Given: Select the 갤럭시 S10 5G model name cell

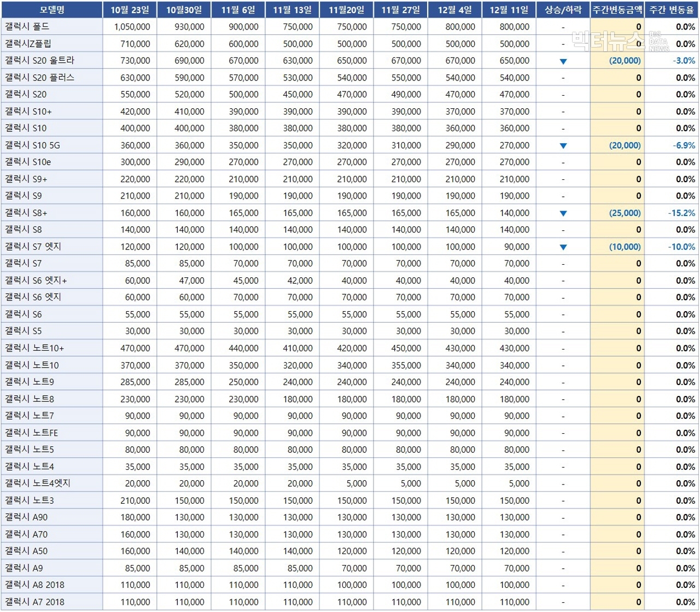Looking at the screenshot, I should point(51,145).
